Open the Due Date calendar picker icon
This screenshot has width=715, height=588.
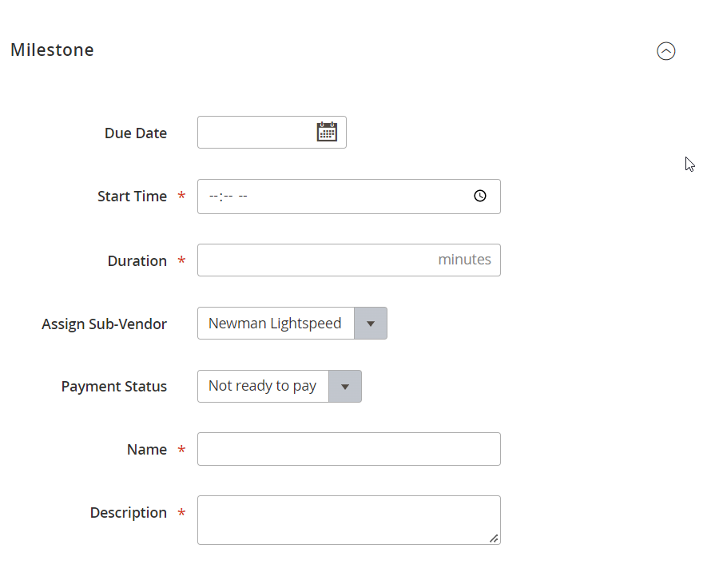327,132
